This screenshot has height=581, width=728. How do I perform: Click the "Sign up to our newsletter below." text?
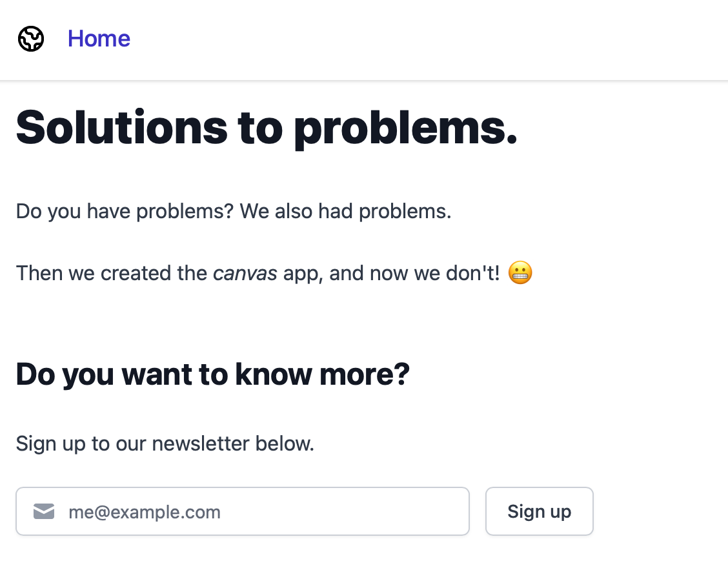tap(165, 444)
